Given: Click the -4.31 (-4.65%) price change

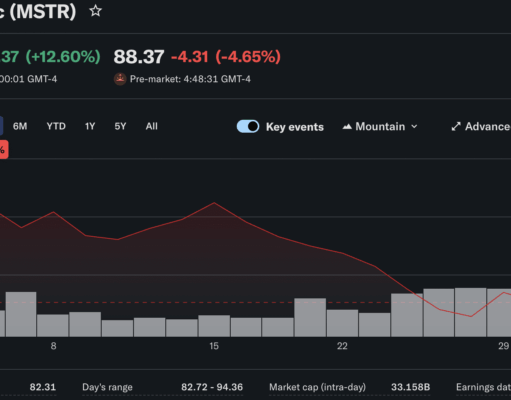Looking at the screenshot, I should coord(226,57).
